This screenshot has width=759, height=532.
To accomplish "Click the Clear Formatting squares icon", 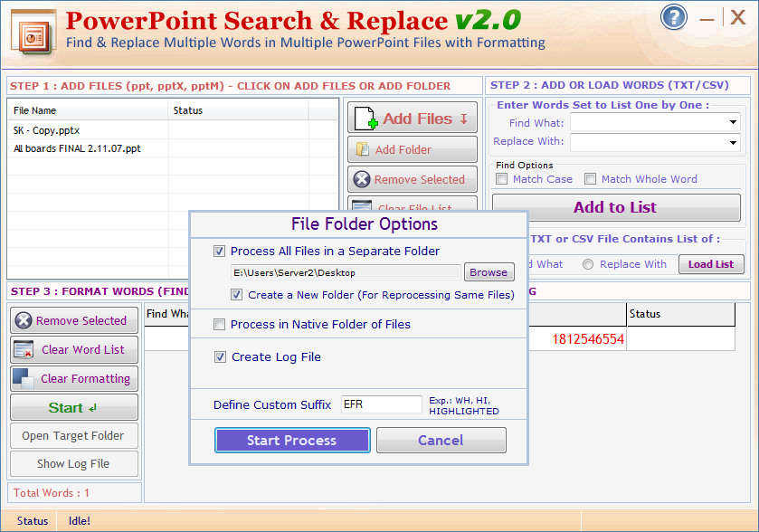I will point(24,378).
